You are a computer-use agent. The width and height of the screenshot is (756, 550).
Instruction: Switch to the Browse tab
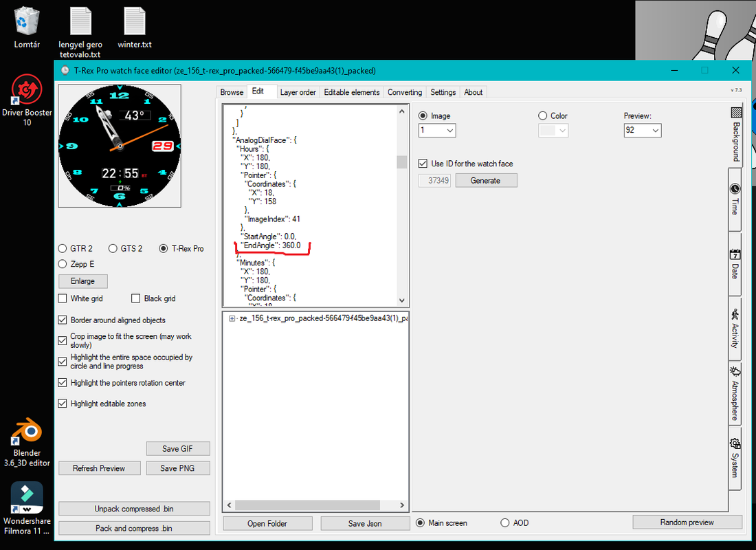click(x=232, y=92)
